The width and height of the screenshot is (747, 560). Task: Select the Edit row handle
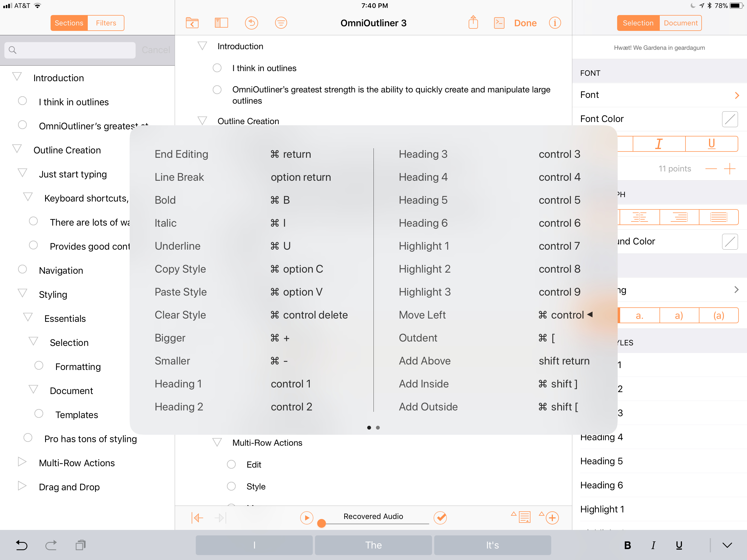click(231, 464)
